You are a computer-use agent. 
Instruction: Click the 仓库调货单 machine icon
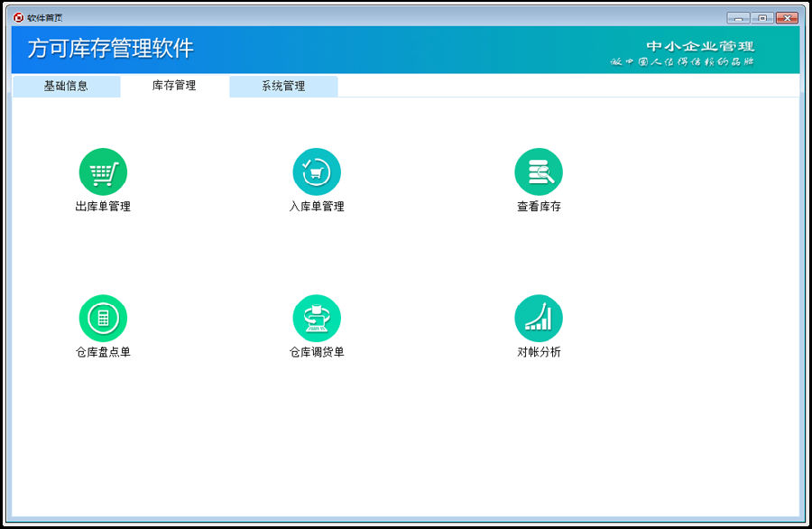tap(316, 318)
